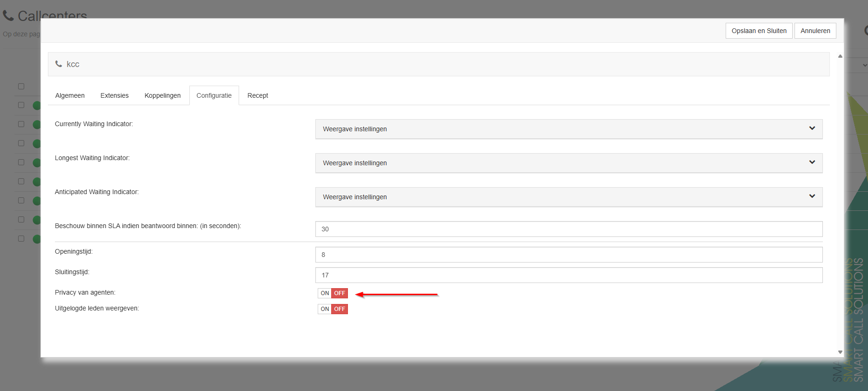Open the Extensies tab

point(114,95)
